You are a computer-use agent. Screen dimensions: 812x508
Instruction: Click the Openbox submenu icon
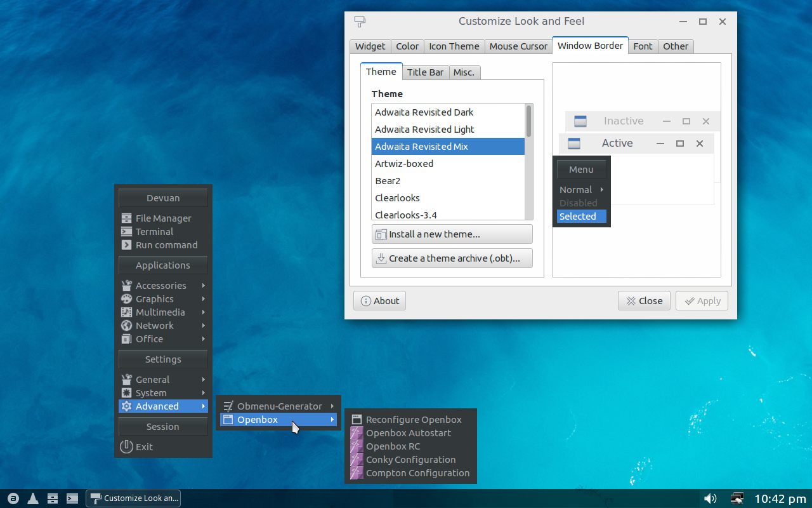[x=228, y=420]
